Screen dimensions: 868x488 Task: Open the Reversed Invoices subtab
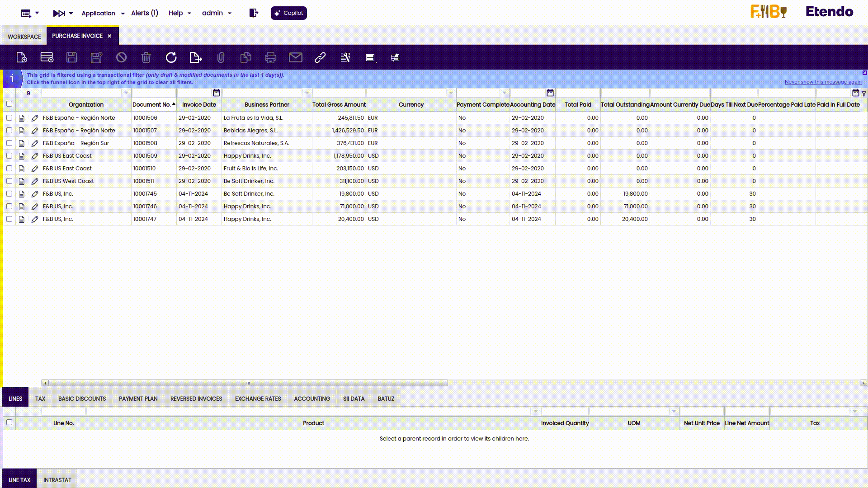tap(196, 399)
